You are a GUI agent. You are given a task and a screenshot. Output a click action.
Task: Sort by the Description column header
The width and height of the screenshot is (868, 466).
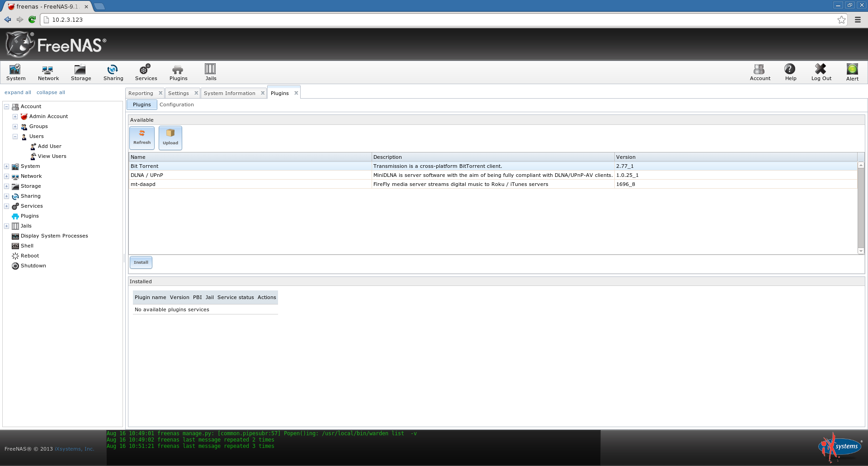point(493,157)
